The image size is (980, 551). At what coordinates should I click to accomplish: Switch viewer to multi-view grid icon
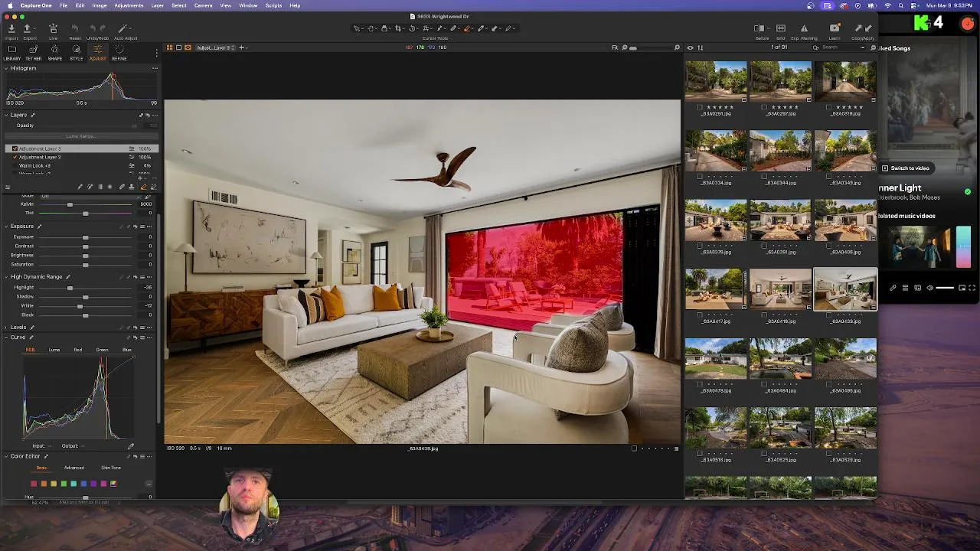(170, 47)
